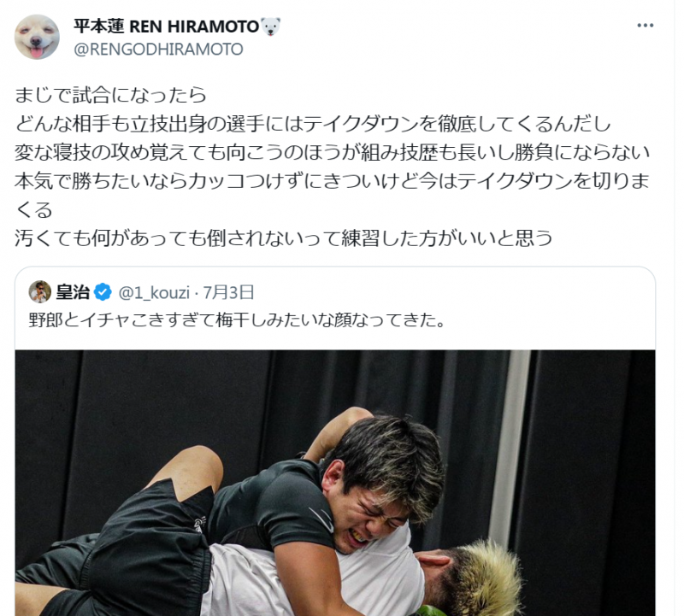Image resolution: width=684 pixels, height=616 pixels.
Task: Open the 平本蓮 REN HIRAMOTO display name
Action: pos(166,26)
